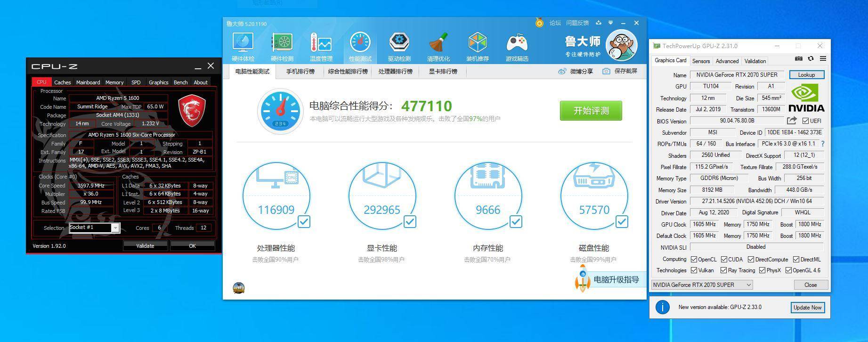Click the 116909 processor score
Image resolution: width=868 pixels, height=342 pixels.
(x=276, y=210)
